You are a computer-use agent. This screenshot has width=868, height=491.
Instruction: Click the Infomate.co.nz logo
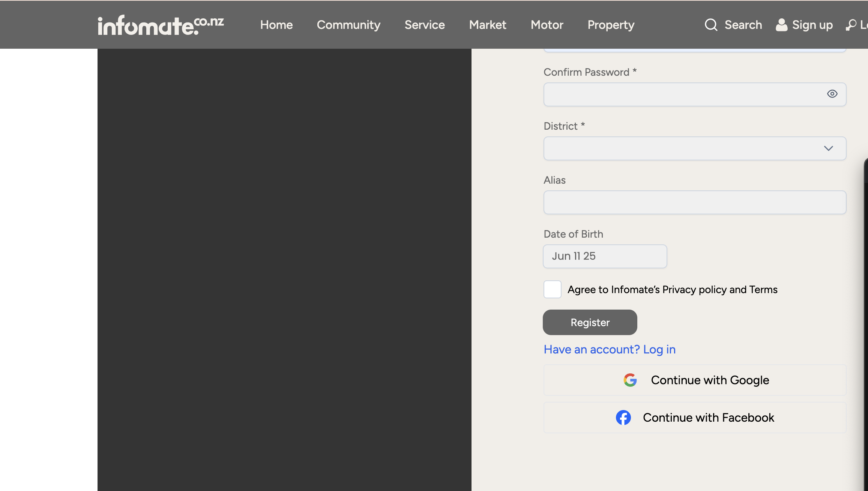[161, 25]
